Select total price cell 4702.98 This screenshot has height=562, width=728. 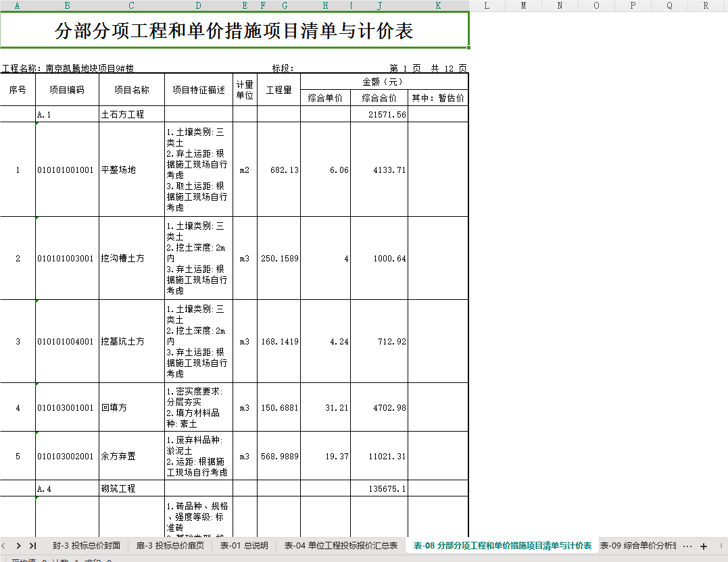[379, 407]
